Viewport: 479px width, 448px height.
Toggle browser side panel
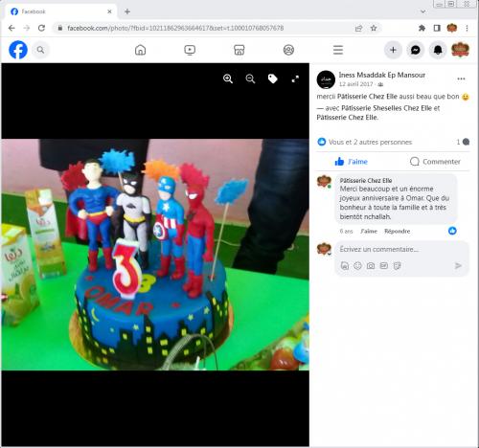point(437,28)
